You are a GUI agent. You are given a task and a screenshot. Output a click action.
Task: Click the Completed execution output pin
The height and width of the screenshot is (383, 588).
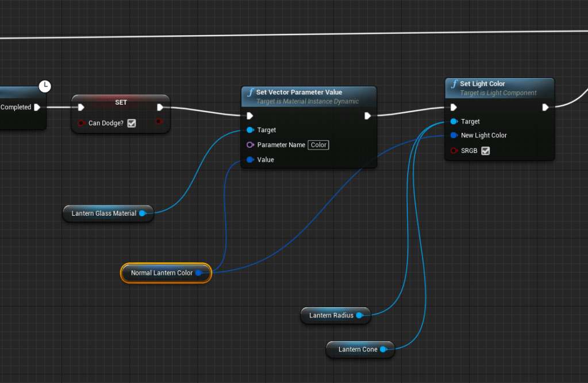point(37,107)
